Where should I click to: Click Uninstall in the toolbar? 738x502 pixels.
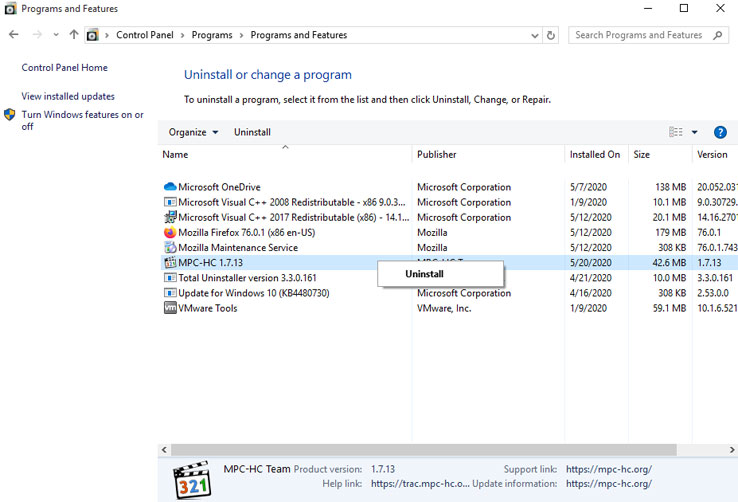252,132
